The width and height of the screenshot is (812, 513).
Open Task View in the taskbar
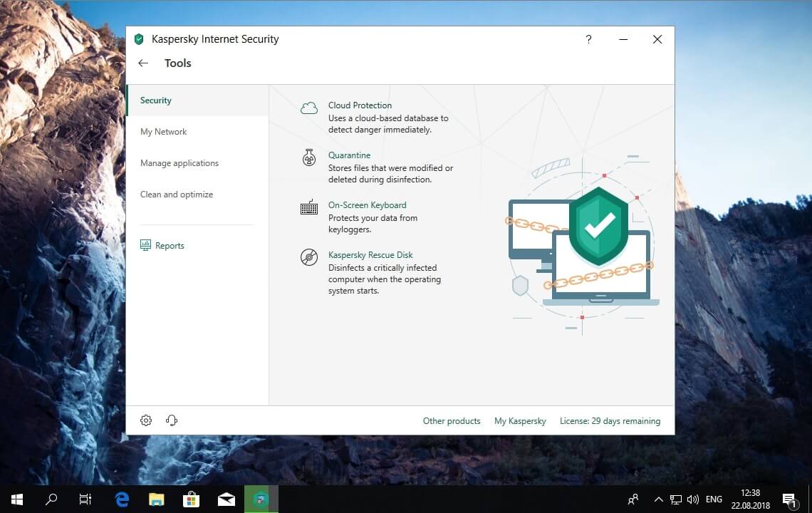pyautogui.click(x=85, y=499)
